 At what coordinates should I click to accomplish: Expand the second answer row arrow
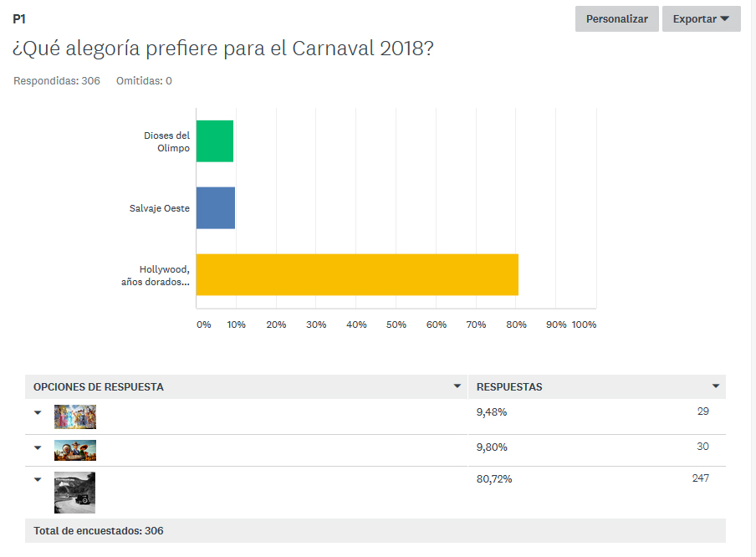pyautogui.click(x=38, y=447)
